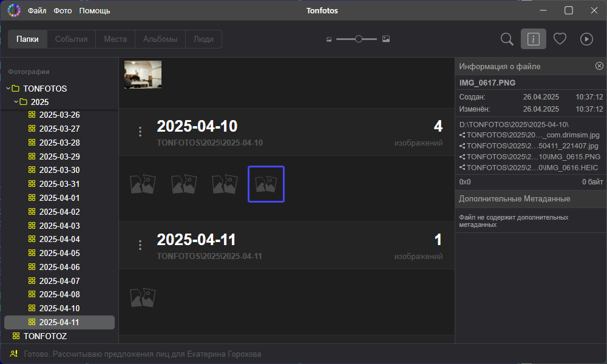Click the Tonfotos app logo icon
The image size is (607, 364).
(14, 10)
